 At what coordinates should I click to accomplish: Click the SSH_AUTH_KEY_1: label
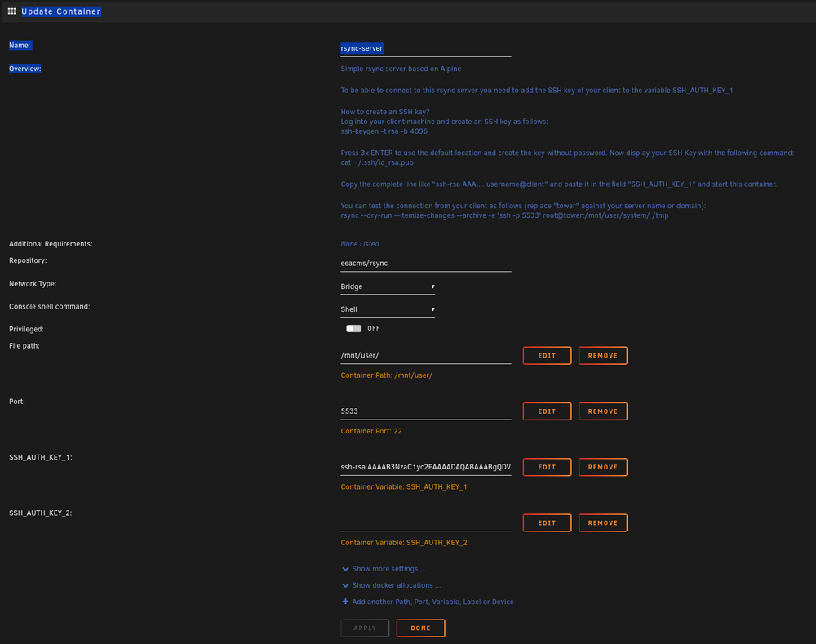point(41,457)
